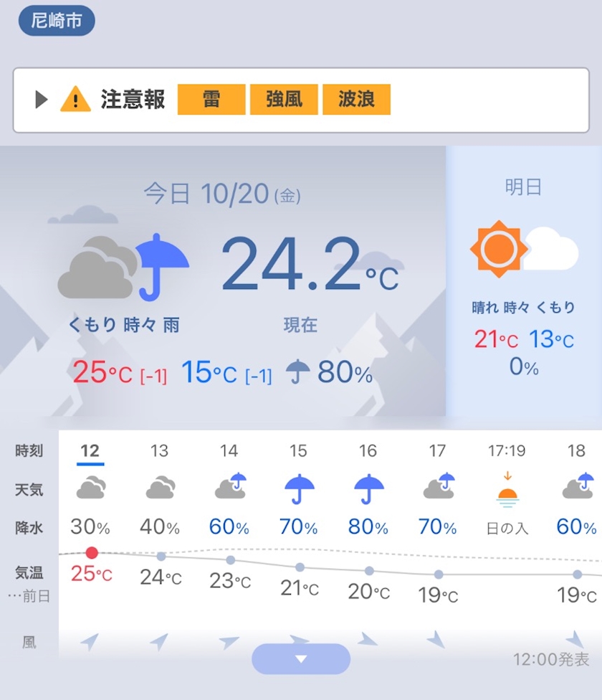
Task: Click today's cloud and umbrella weather icon
Action: tap(123, 267)
